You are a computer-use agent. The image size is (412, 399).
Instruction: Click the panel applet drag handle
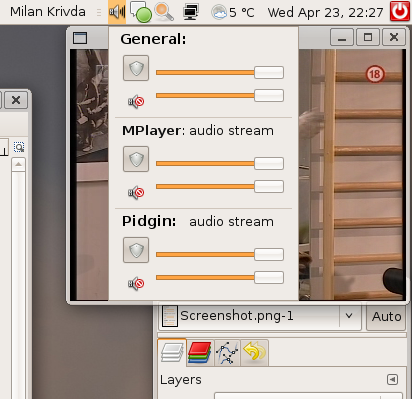point(99,12)
